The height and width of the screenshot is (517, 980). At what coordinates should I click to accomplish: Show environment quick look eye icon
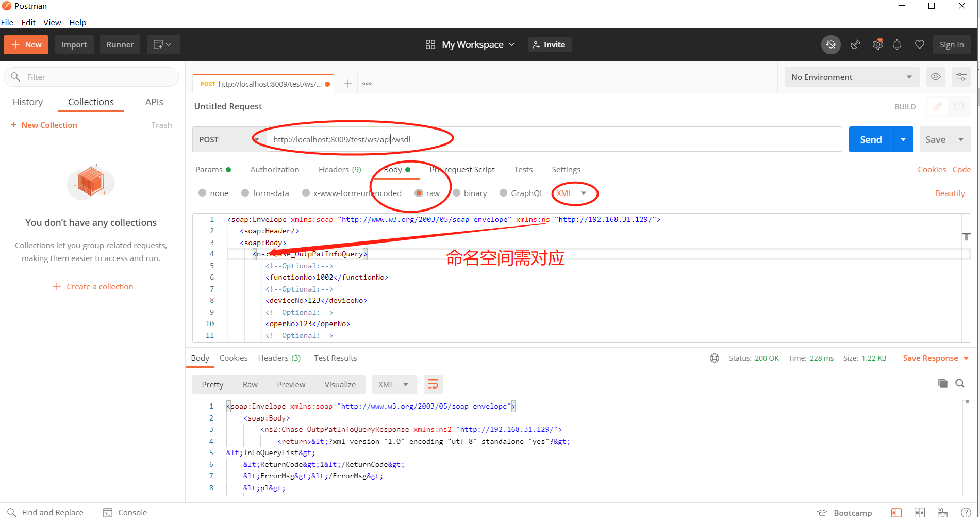tap(936, 76)
